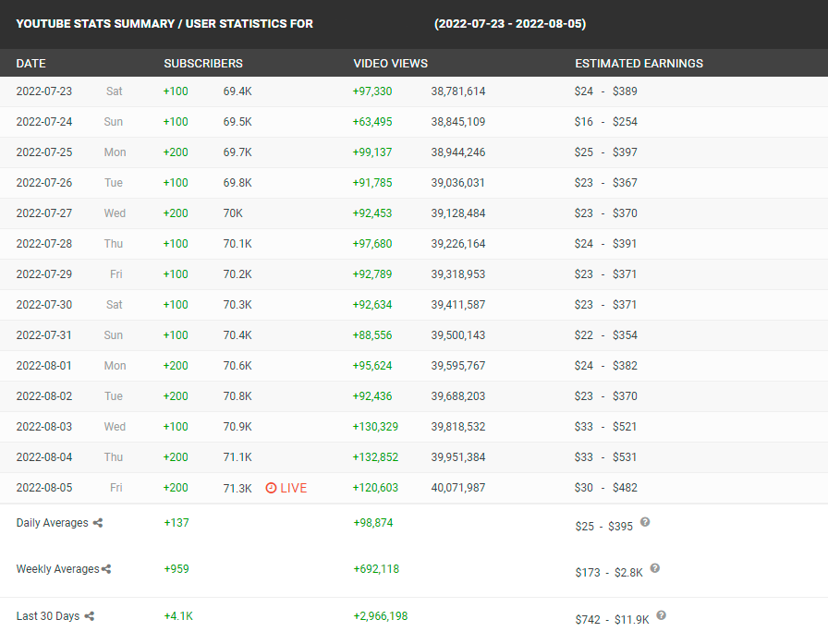Open help icon beside $742 - $11.9K earnings
Viewport: 828px width, 644px height.
pyautogui.click(x=661, y=615)
